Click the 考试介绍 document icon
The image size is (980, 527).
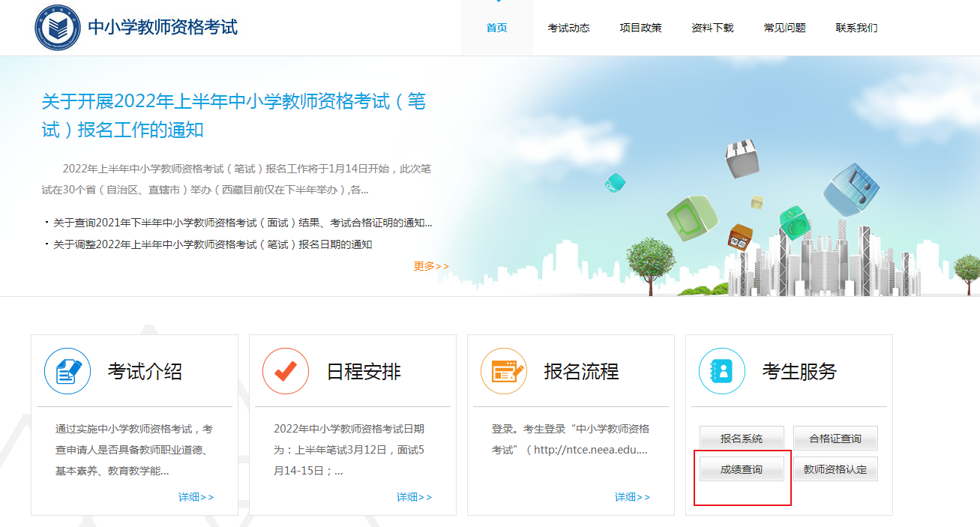[x=67, y=371]
